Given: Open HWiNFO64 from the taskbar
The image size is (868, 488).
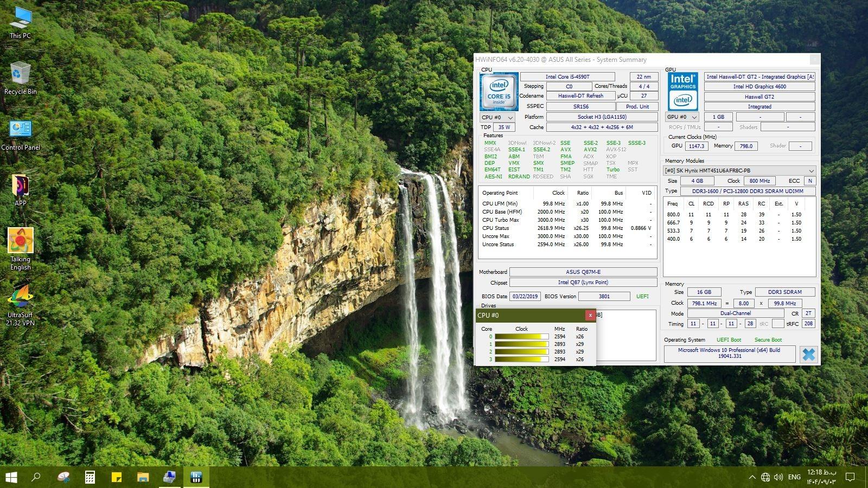Looking at the screenshot, I should pos(196,477).
